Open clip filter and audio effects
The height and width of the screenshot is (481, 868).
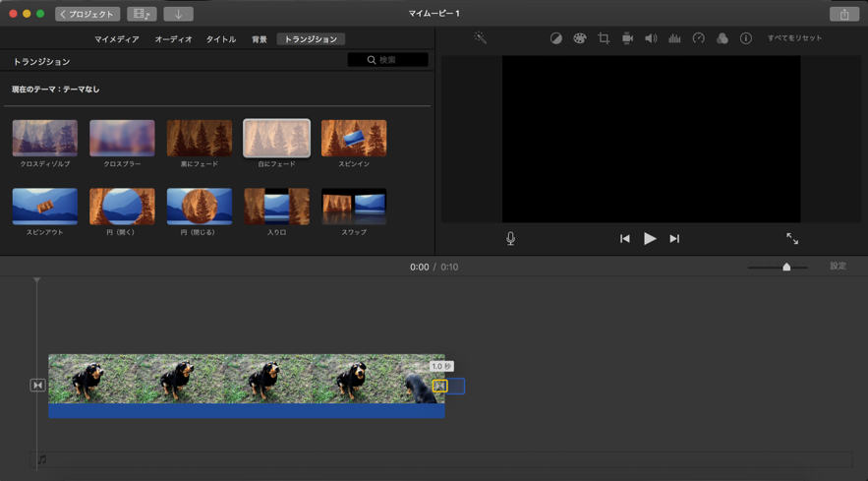722,38
